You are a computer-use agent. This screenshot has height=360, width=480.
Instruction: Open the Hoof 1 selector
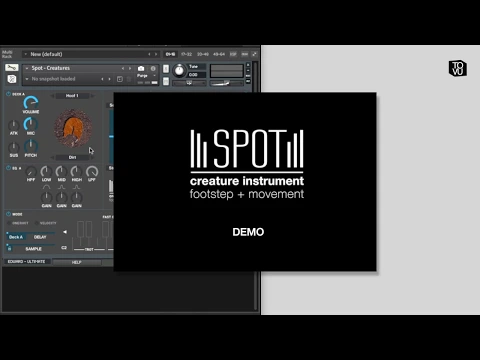[x=72, y=96]
